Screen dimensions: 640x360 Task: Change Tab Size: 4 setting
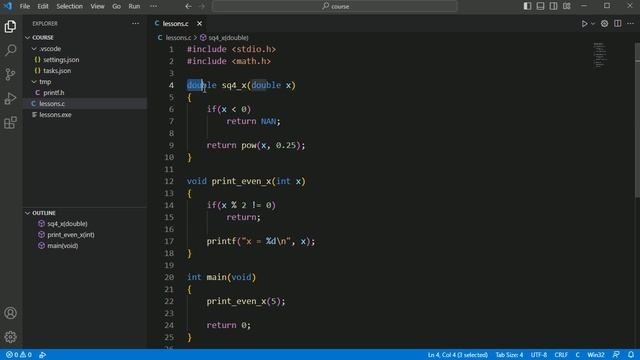pos(509,355)
